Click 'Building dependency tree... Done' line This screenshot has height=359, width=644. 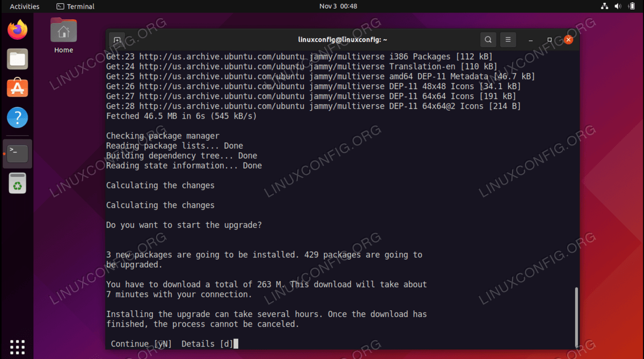tap(181, 156)
